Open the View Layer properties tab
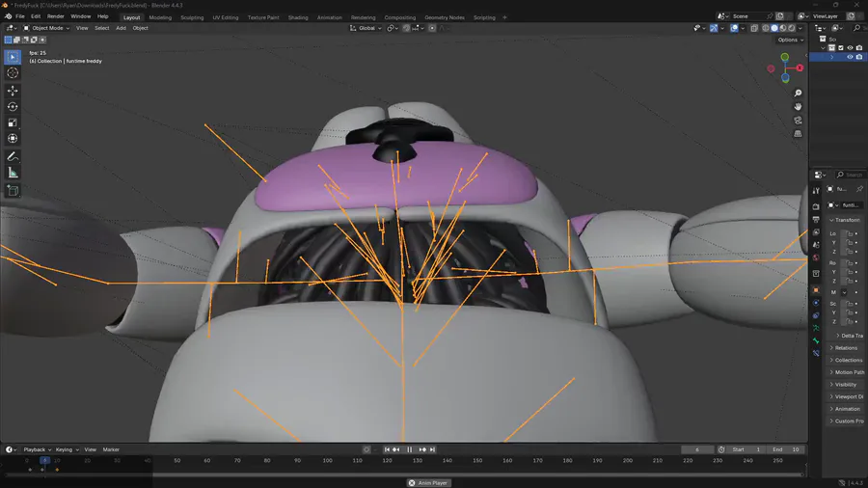The width and height of the screenshot is (868, 488). [816, 232]
